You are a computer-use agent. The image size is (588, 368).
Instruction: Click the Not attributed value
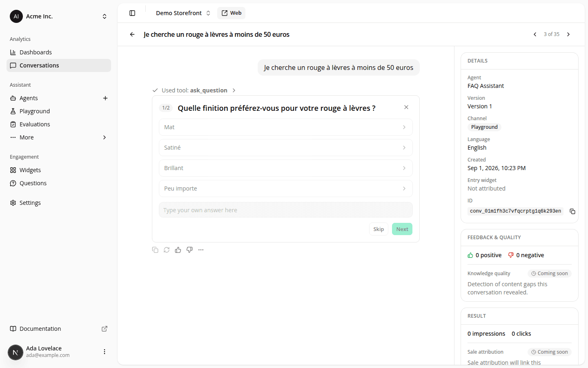click(486, 188)
